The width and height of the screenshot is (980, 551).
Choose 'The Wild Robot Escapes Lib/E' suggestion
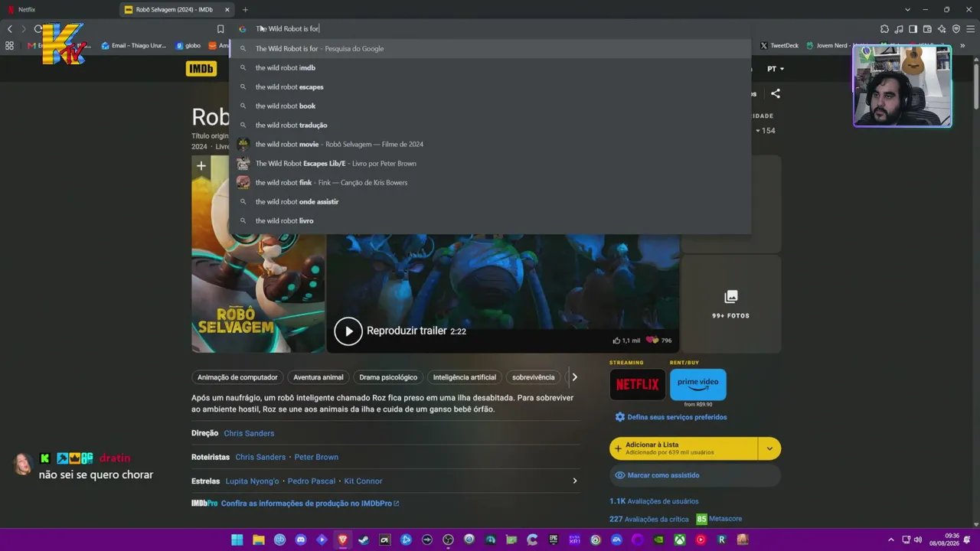point(490,163)
